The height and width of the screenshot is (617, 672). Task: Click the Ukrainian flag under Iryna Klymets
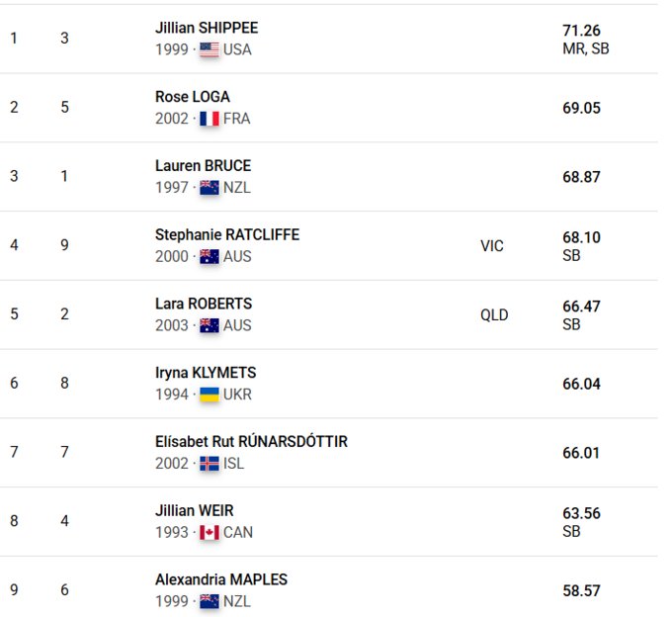[209, 395]
